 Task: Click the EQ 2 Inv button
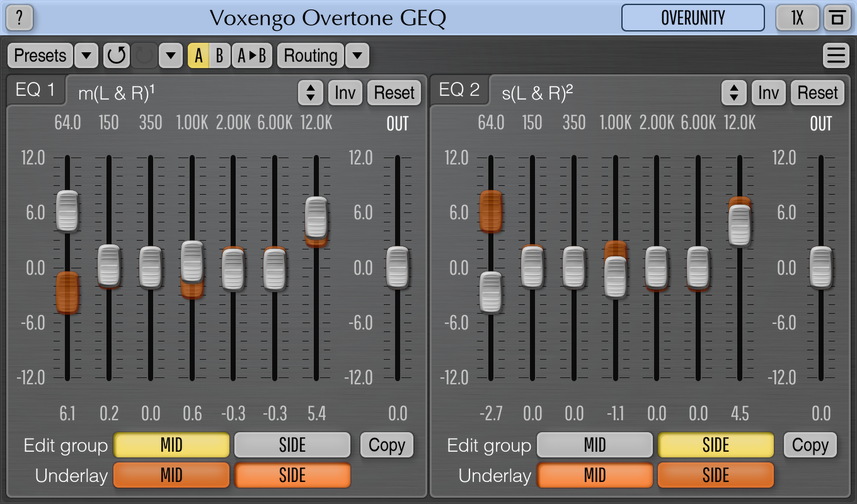pos(768,93)
